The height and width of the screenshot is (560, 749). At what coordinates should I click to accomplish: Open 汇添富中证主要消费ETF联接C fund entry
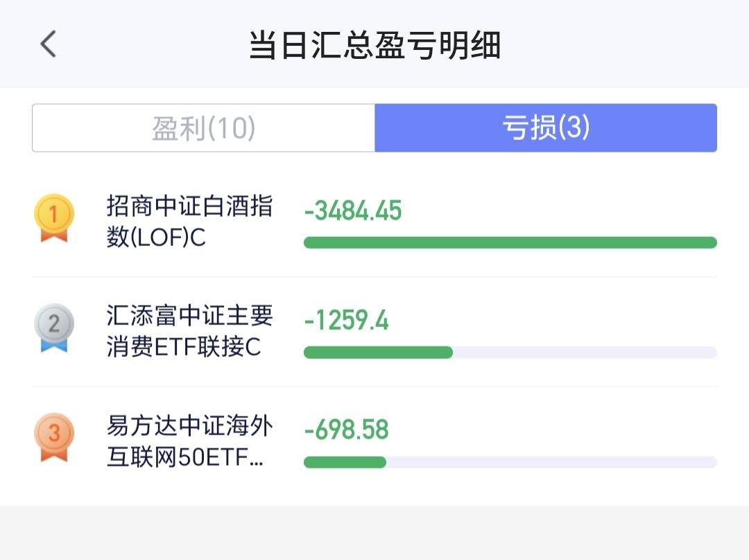[374, 331]
